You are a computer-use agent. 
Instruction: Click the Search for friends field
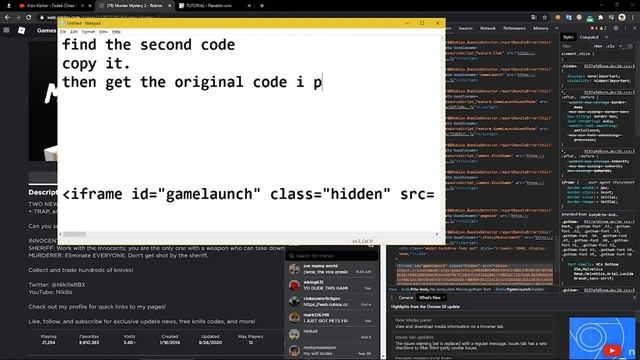click(332, 256)
